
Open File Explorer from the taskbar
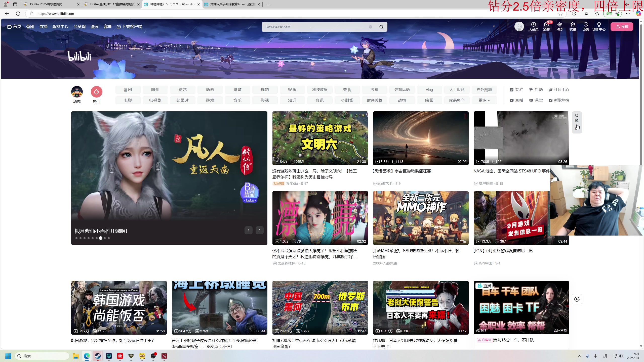[x=75, y=356]
